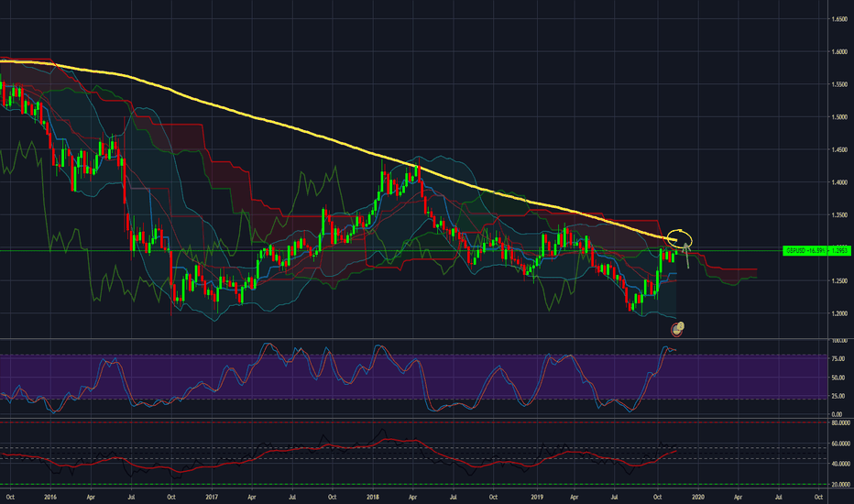Viewport: 854px width, 504px height.
Task: Click the 1.6500 price axis level
Action: click(838, 19)
